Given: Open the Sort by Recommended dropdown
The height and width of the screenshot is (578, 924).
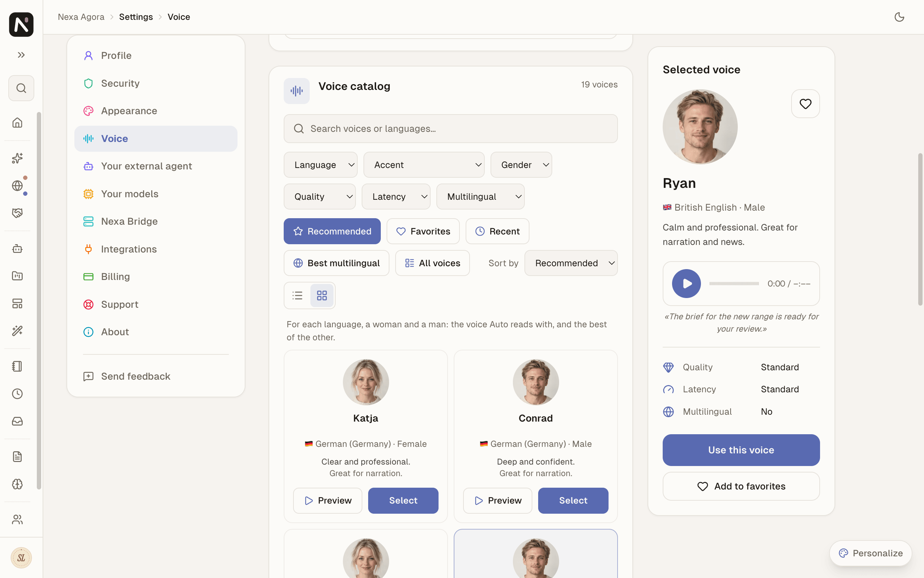Looking at the screenshot, I should [x=571, y=263].
